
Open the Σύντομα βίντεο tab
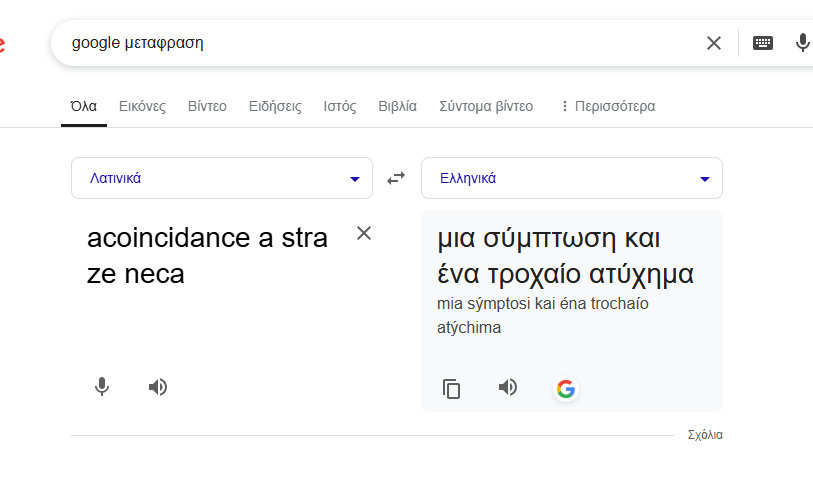coord(486,106)
